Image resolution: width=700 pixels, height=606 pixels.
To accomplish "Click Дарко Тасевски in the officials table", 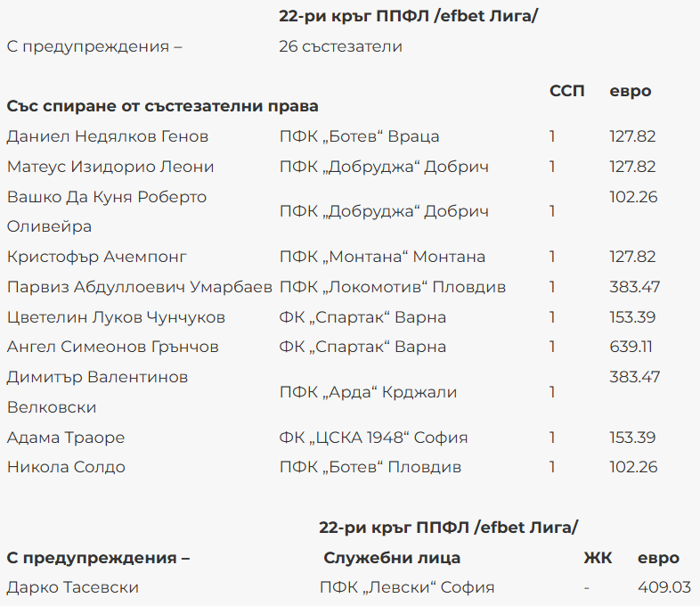I will click(73, 587).
